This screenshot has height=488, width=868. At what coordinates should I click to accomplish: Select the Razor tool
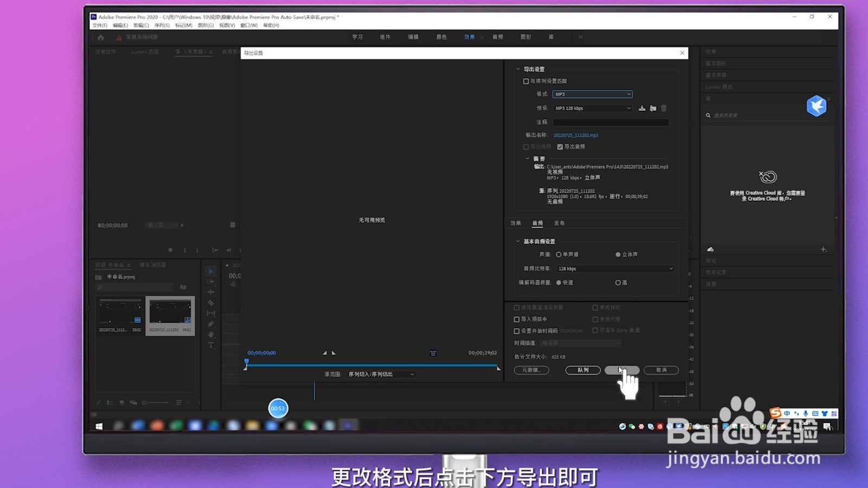[211, 302]
